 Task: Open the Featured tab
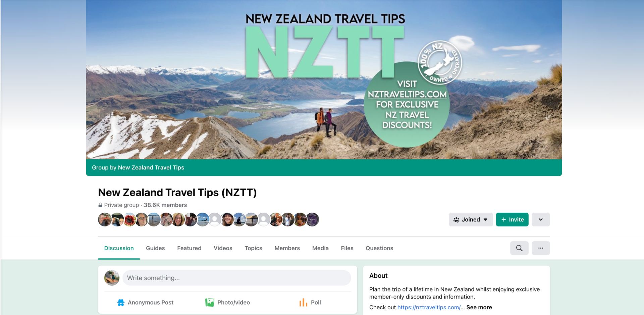[x=189, y=248]
